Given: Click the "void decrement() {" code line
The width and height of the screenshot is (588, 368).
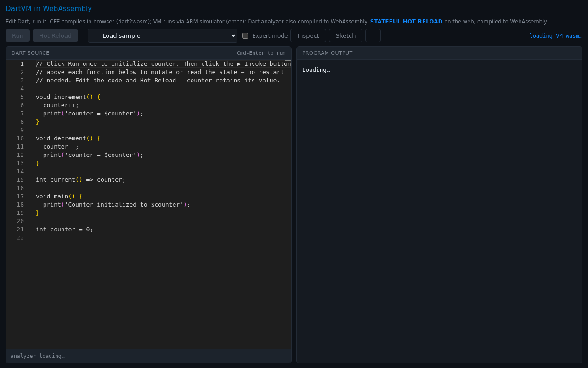Looking at the screenshot, I should click(68, 138).
